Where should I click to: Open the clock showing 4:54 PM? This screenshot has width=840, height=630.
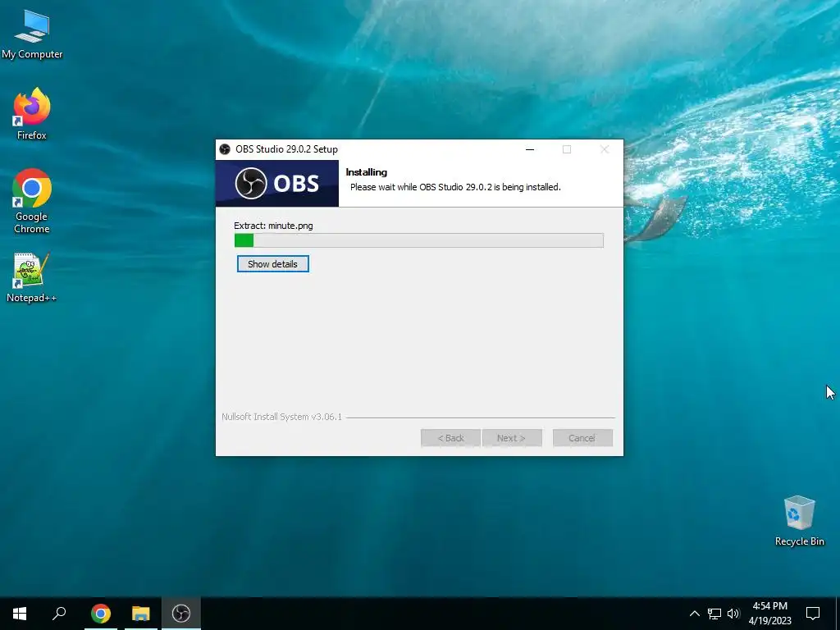[x=769, y=614]
